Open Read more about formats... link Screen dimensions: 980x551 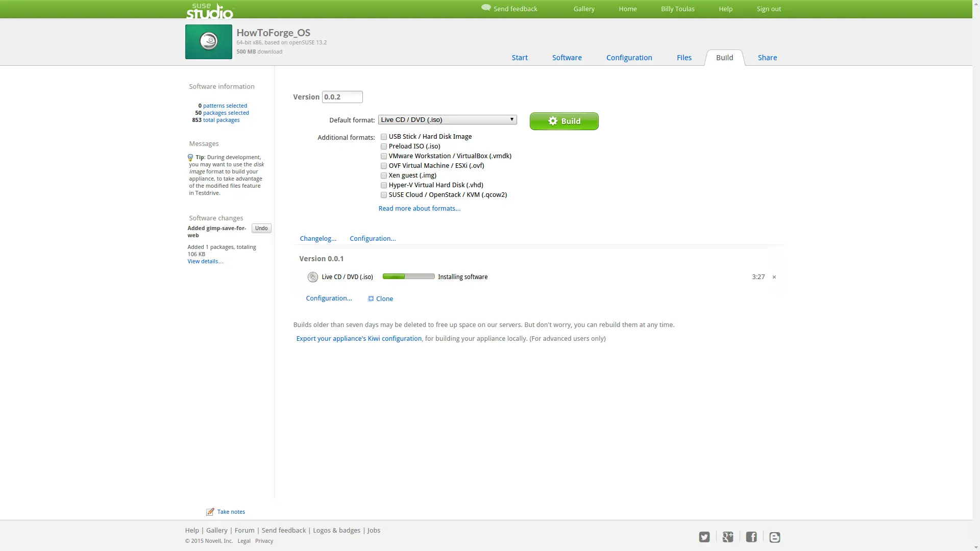pyautogui.click(x=419, y=209)
